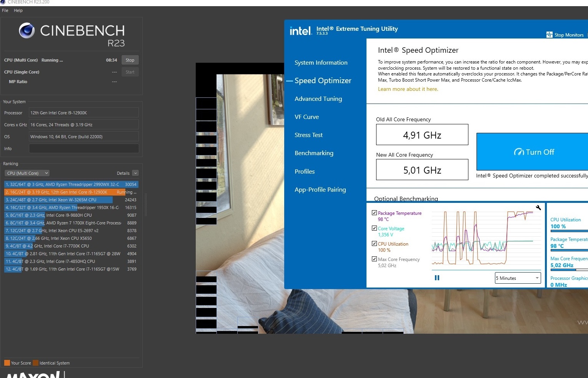Select the i9-12900K running ranking row
The width and height of the screenshot is (588, 378).
tap(71, 192)
